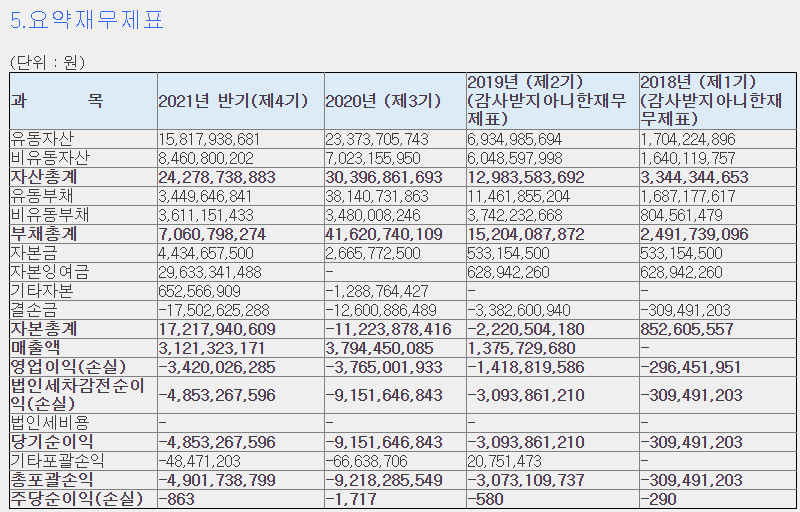The width and height of the screenshot is (800, 512).
Task: Select the 자본금 row label
Action: (x=34, y=253)
